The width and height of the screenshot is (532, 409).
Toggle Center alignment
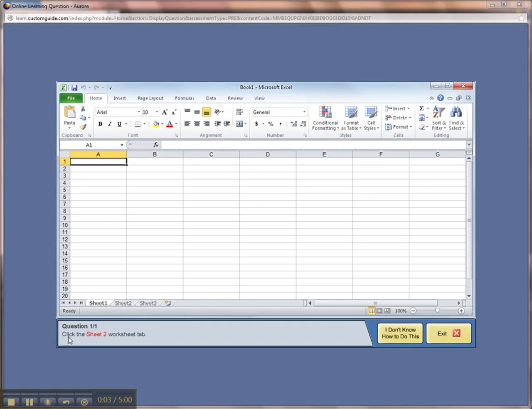[197, 124]
